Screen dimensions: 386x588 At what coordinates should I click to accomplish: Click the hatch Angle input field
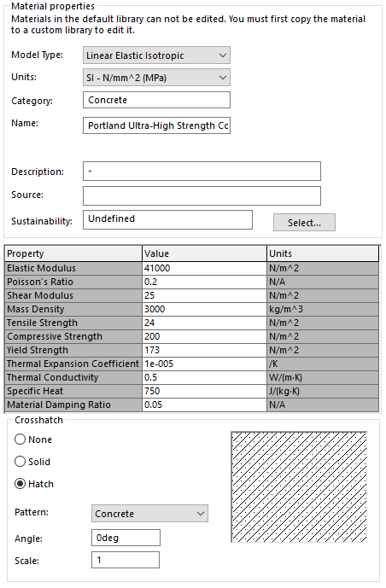coord(126,538)
